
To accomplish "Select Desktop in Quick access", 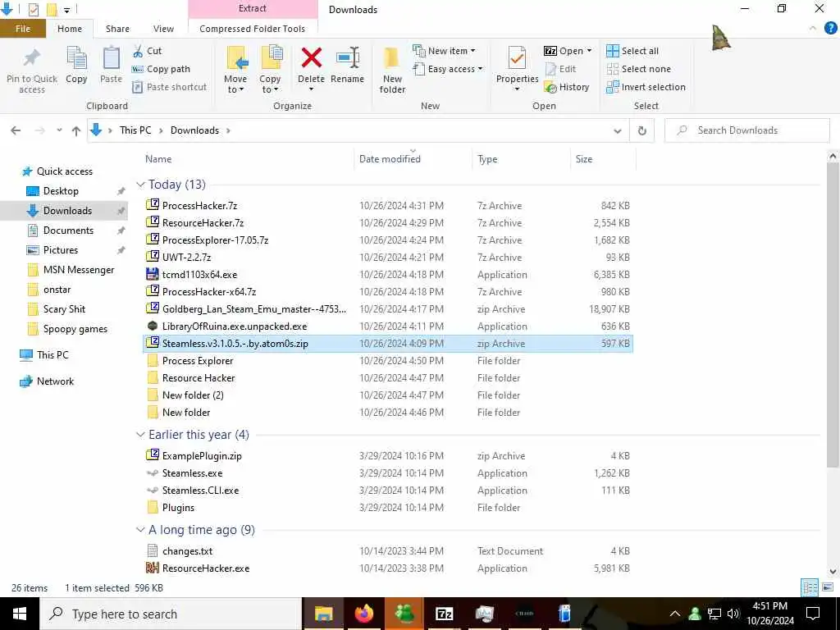I will point(61,191).
